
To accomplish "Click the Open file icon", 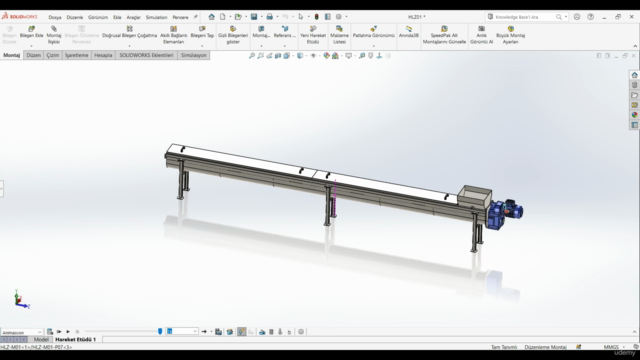I will click(238, 17).
